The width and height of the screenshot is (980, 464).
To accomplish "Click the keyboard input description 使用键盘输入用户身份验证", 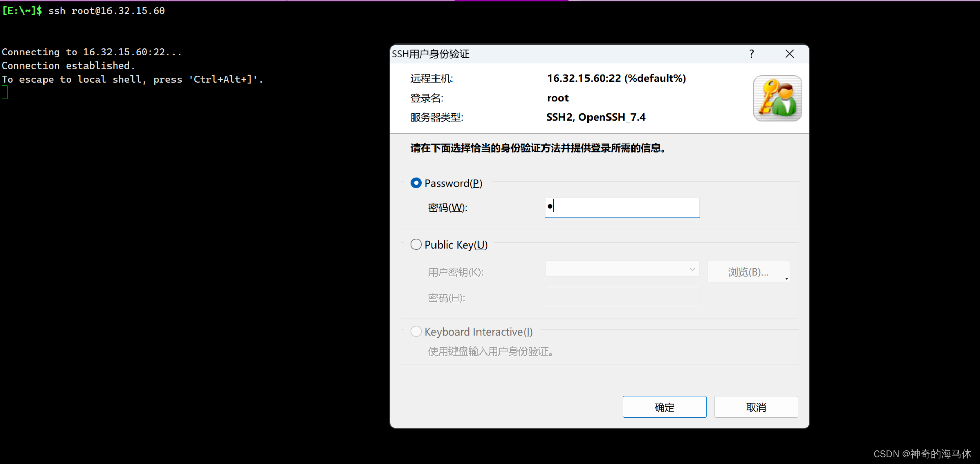I will click(490, 351).
